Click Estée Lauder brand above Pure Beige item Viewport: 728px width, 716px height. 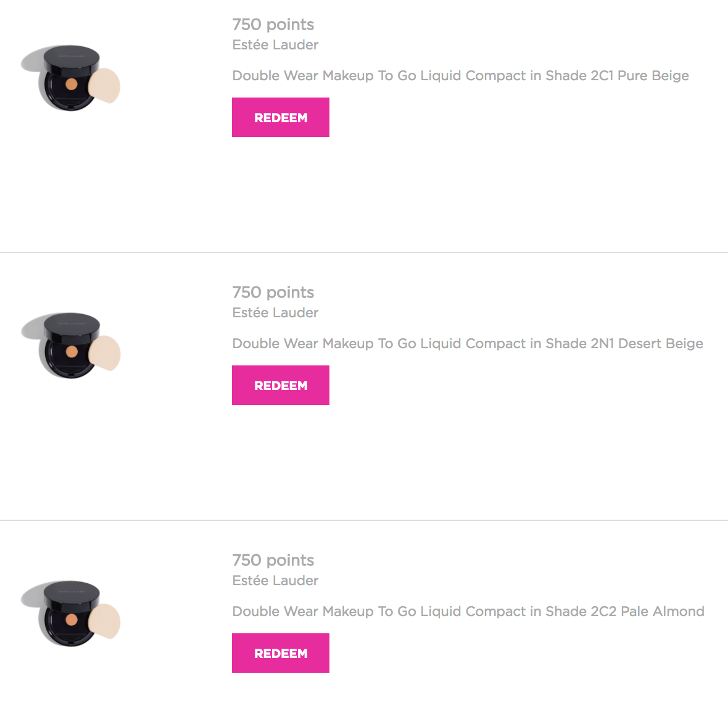click(275, 45)
